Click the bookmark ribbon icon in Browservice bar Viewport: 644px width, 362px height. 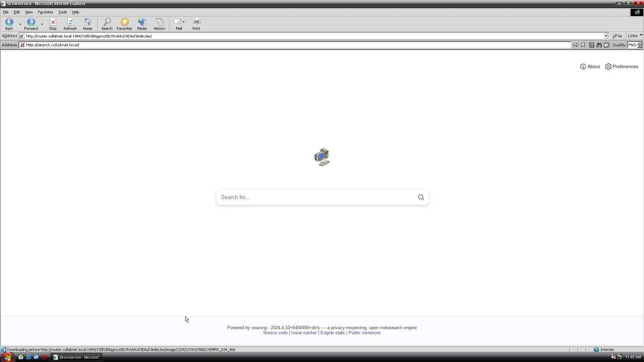click(583, 45)
